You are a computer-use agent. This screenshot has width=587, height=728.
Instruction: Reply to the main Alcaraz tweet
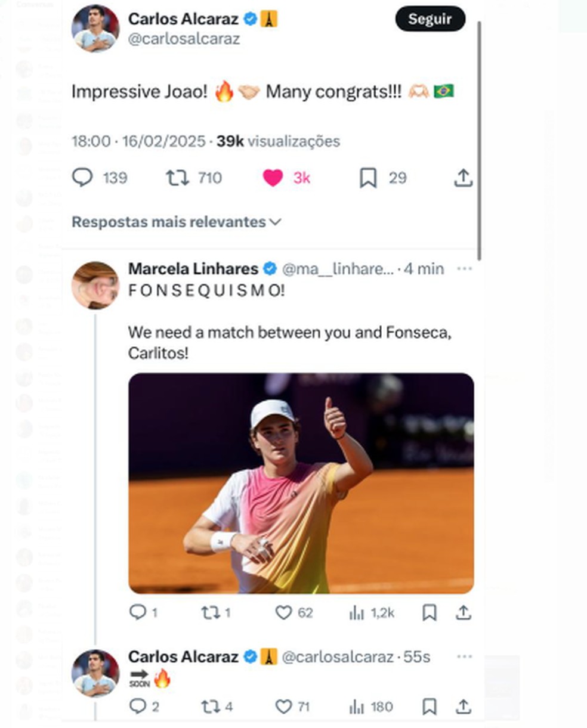pyautogui.click(x=82, y=178)
